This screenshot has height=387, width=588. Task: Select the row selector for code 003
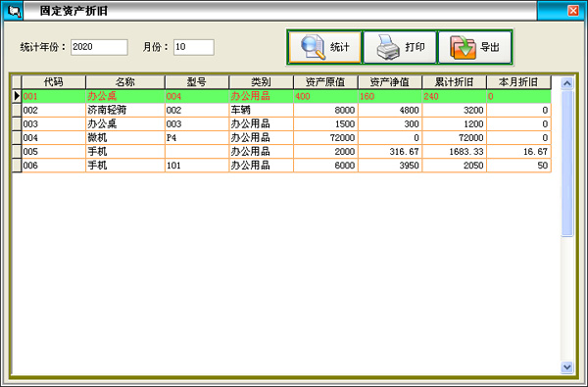click(17, 124)
